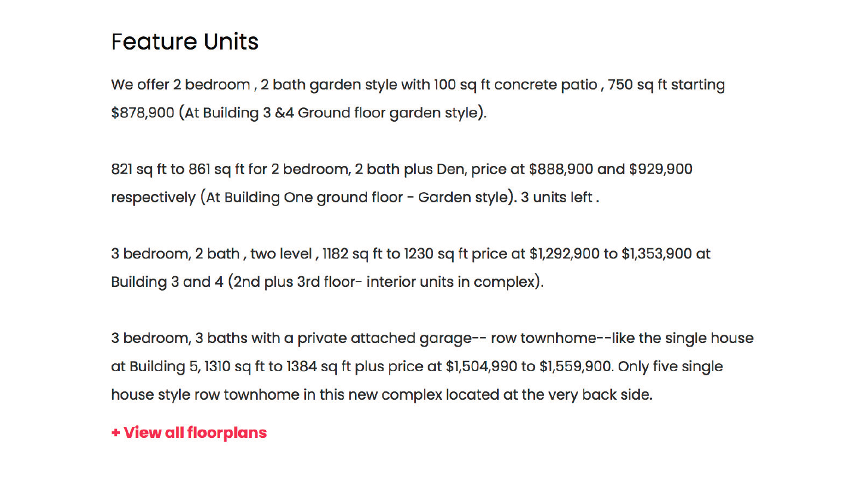The width and height of the screenshot is (868, 494).
Task: Click the Feature Units heading
Action: coord(185,42)
